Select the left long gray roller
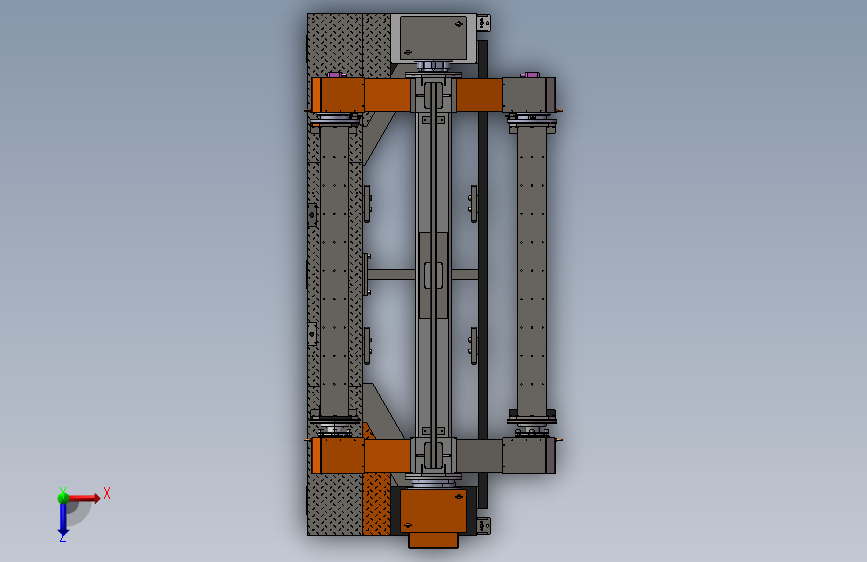 click(x=335, y=271)
